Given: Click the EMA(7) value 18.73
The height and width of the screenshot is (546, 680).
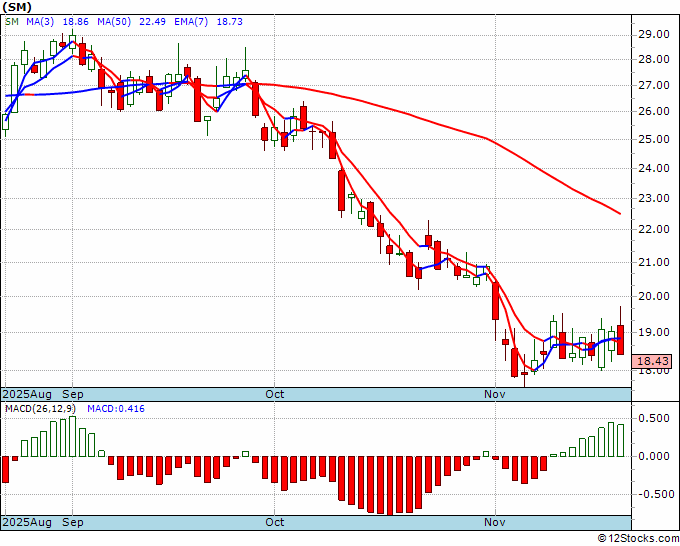Looking at the screenshot, I should click(x=229, y=21).
